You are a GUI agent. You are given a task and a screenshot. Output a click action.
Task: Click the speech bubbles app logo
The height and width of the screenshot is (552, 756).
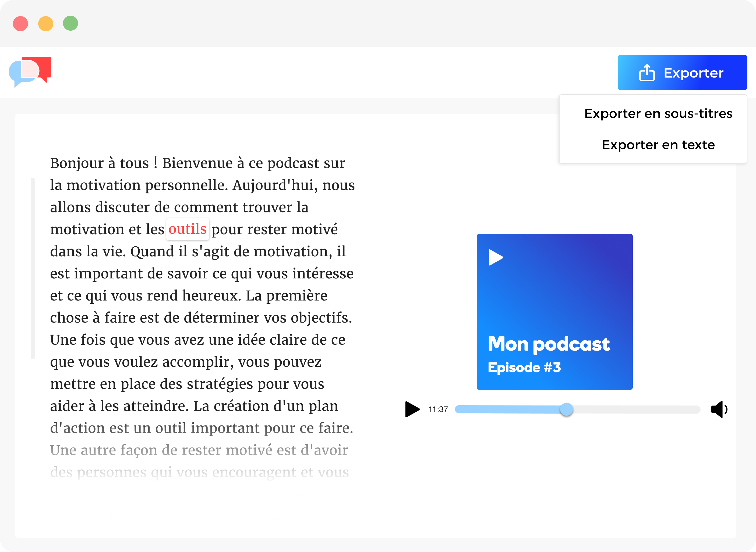30,72
